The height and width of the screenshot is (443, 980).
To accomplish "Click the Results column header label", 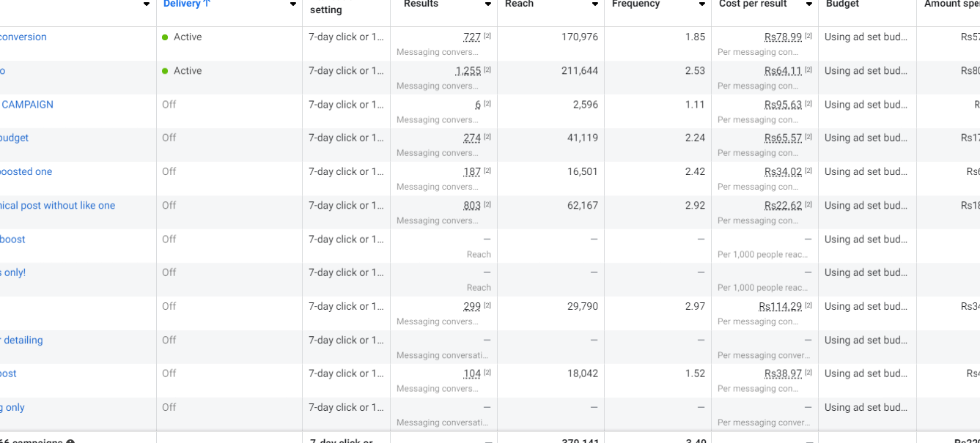I will [x=421, y=4].
